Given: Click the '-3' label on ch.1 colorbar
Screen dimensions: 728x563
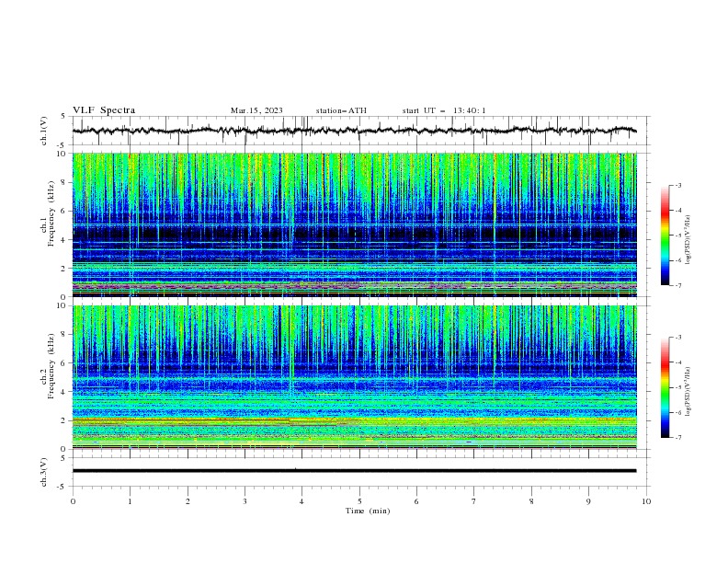Looking at the screenshot, I should [x=677, y=185].
